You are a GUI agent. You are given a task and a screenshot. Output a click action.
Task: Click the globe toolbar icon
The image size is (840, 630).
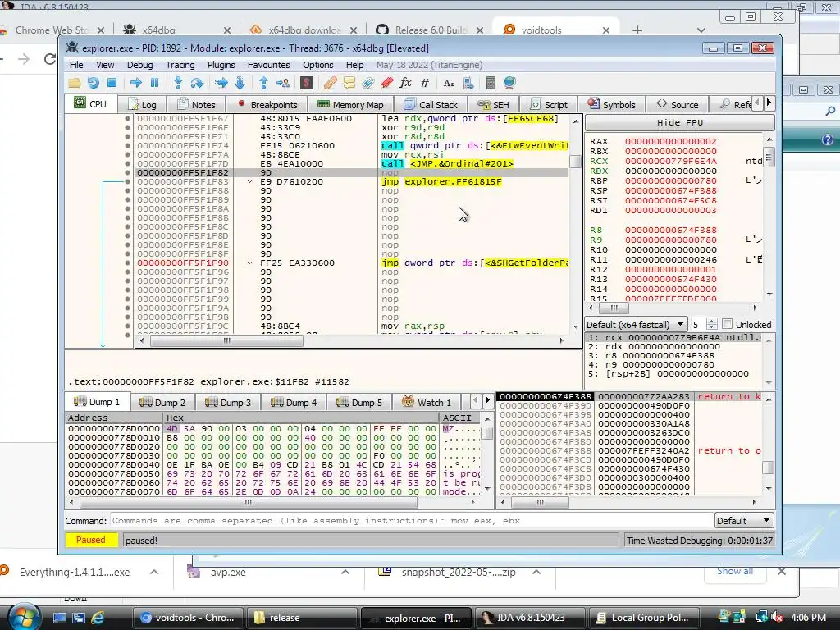509,83
